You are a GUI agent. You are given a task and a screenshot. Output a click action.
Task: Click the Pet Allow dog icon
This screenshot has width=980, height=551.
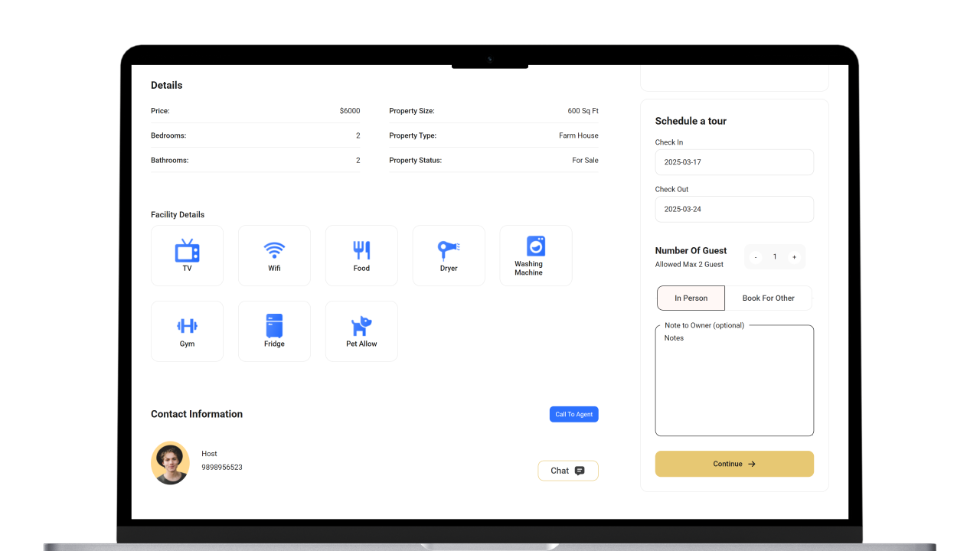361,327
